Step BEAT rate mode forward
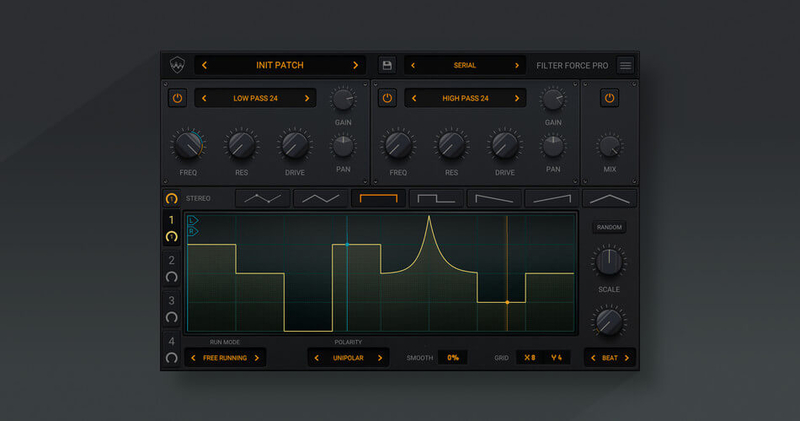 pyautogui.click(x=627, y=358)
